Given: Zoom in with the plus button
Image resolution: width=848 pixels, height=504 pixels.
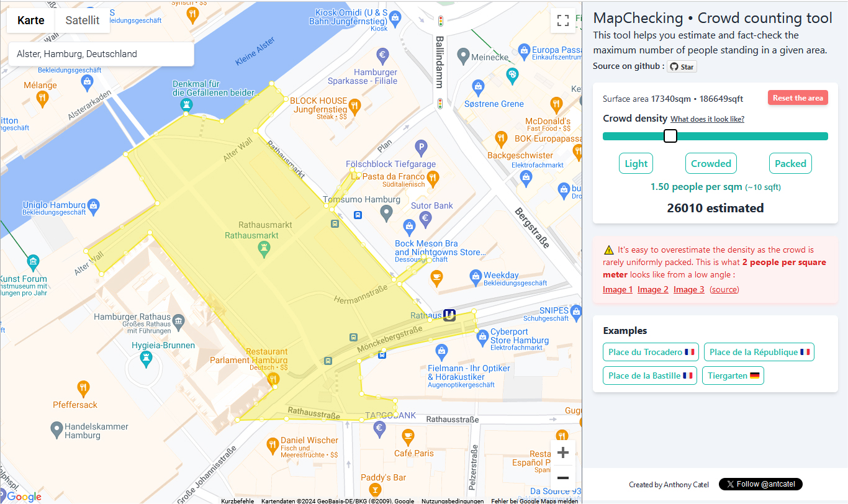Looking at the screenshot, I should 563,452.
